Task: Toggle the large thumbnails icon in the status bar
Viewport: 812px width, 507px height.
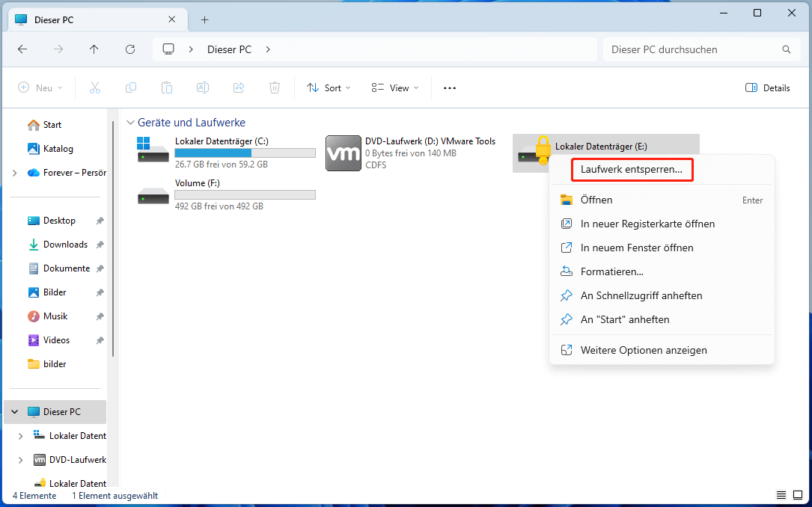Action: [798, 494]
